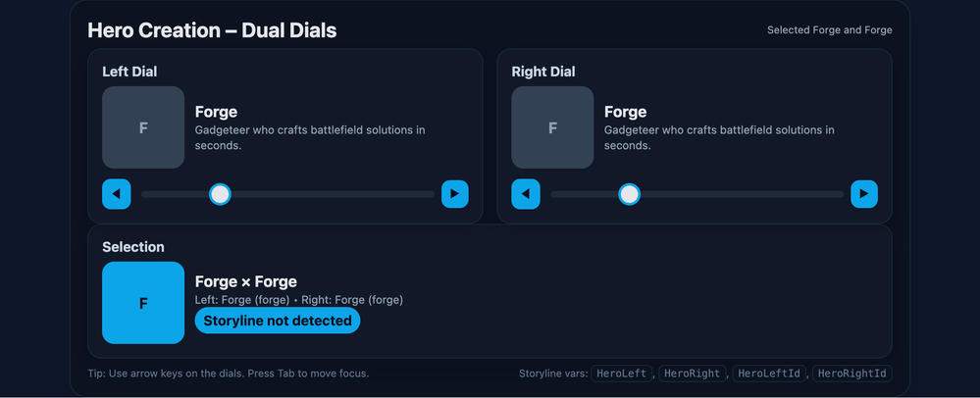Click the "Hero Creation – Dual Dials" heading
This screenshot has width=980, height=398.
coord(212,30)
